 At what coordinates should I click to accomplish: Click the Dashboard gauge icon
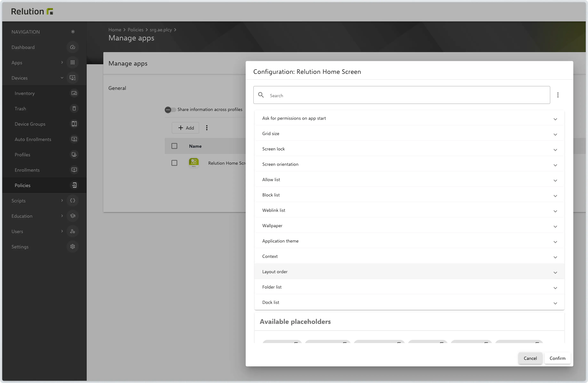(72, 47)
